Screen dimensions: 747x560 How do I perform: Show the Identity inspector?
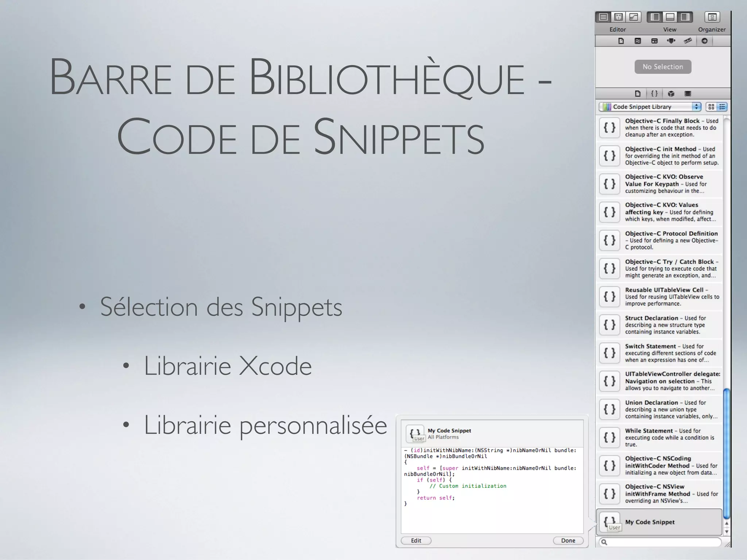tap(654, 41)
